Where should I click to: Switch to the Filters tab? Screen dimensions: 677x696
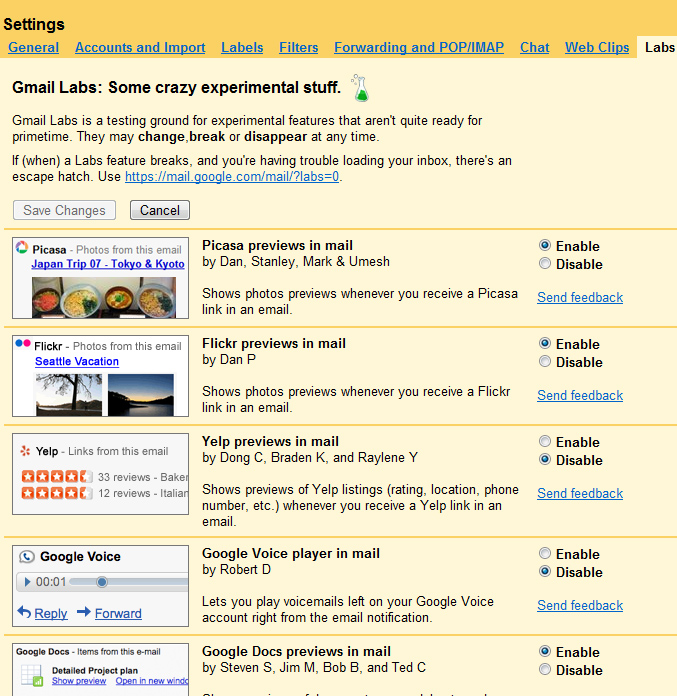click(x=298, y=47)
